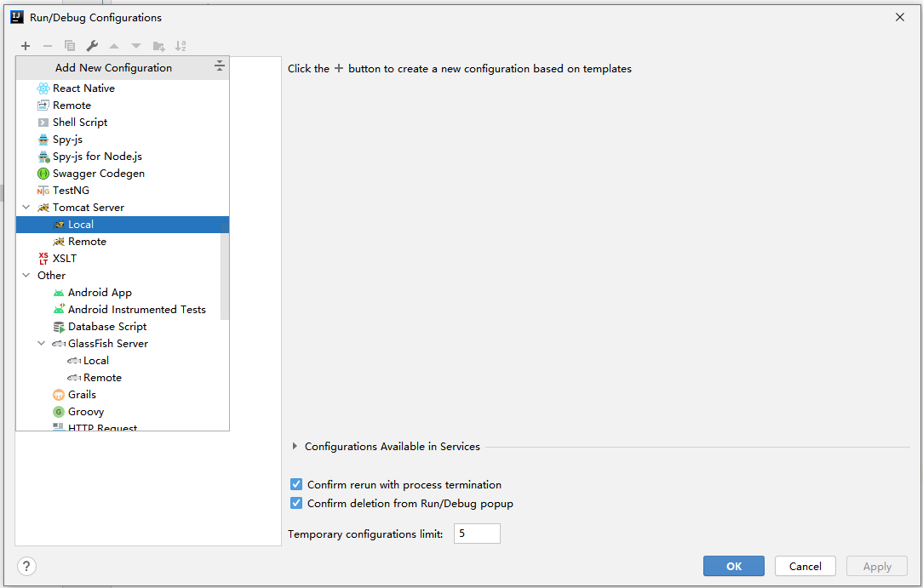Click the OK button
923x588 pixels.
point(733,566)
